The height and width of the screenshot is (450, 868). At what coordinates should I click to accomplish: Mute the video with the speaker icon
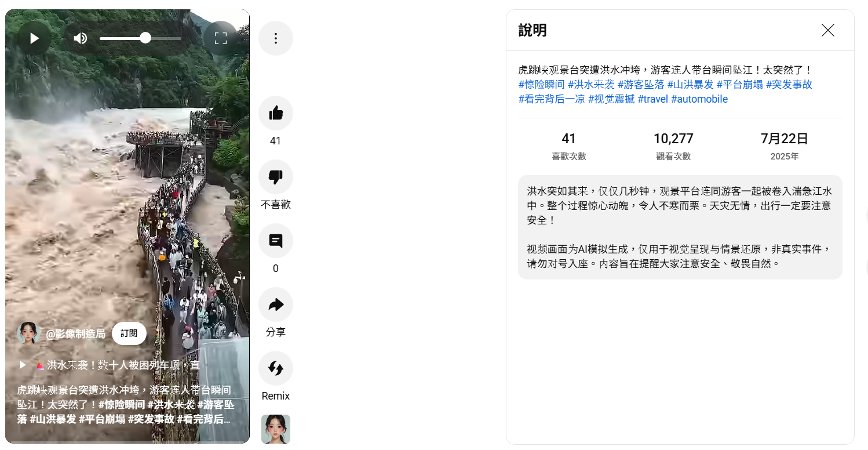coord(81,38)
